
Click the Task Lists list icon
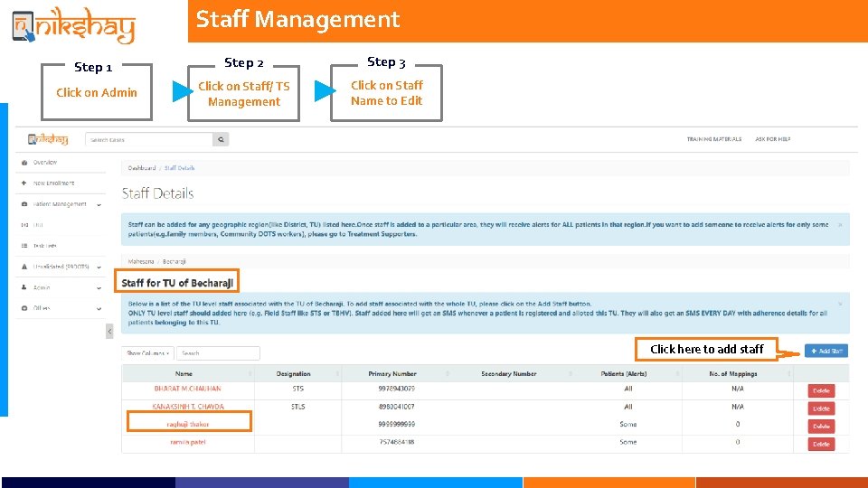pos(24,246)
